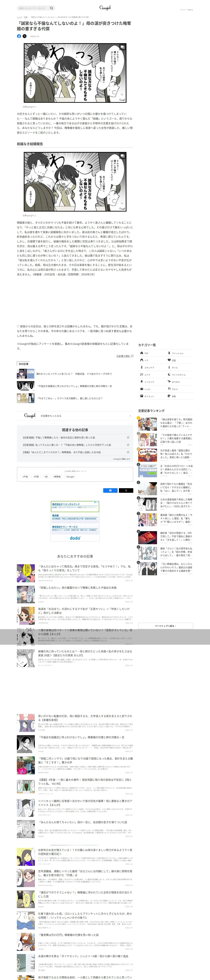Screen dimensions: 210x980
Task: Select the #母 keyword tag
Action: point(46,476)
